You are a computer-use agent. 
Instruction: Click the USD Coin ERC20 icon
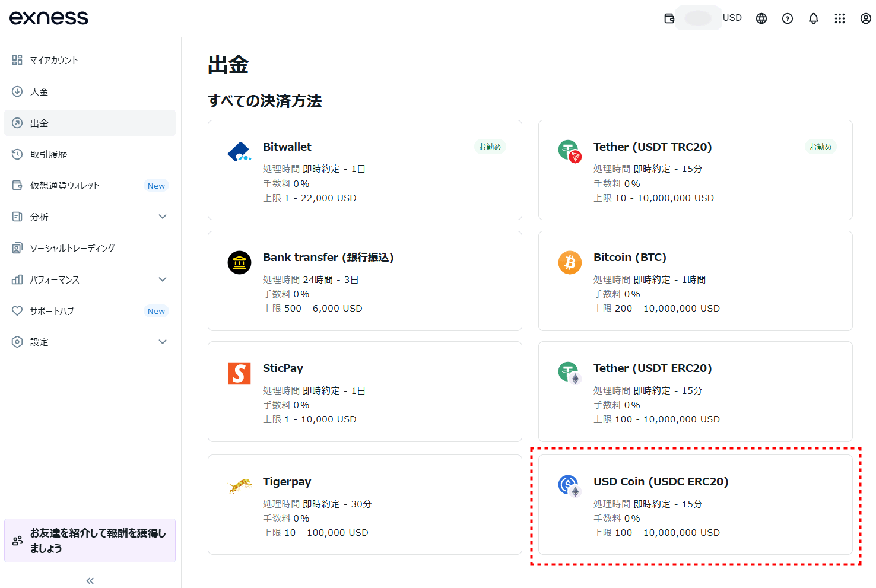[570, 486]
